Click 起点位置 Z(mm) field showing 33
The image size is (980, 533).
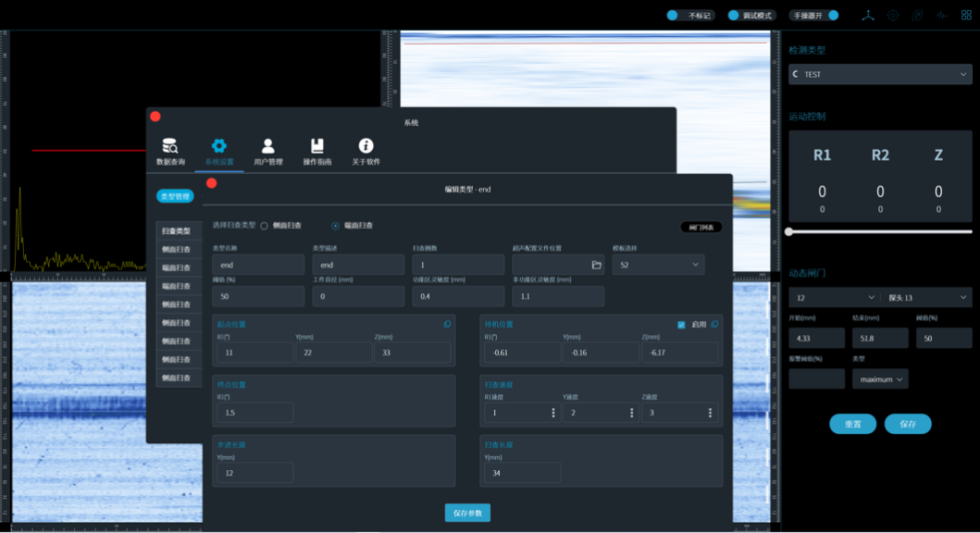coord(413,353)
